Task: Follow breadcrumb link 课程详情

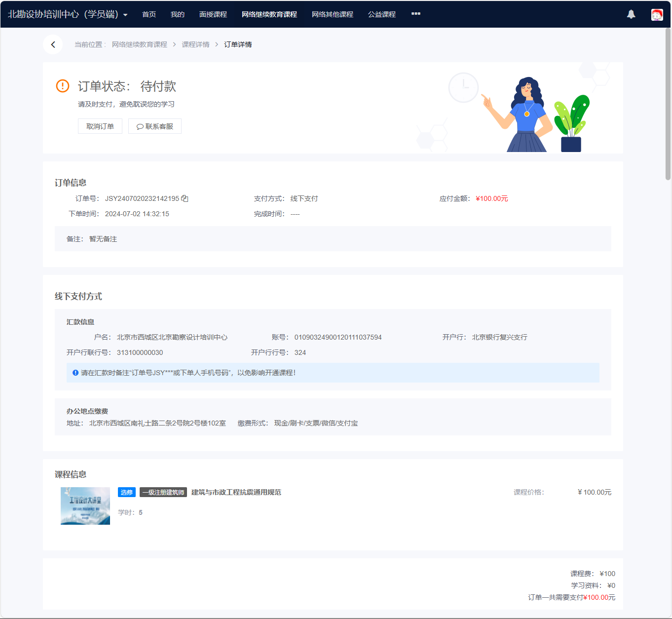Action: (x=195, y=44)
